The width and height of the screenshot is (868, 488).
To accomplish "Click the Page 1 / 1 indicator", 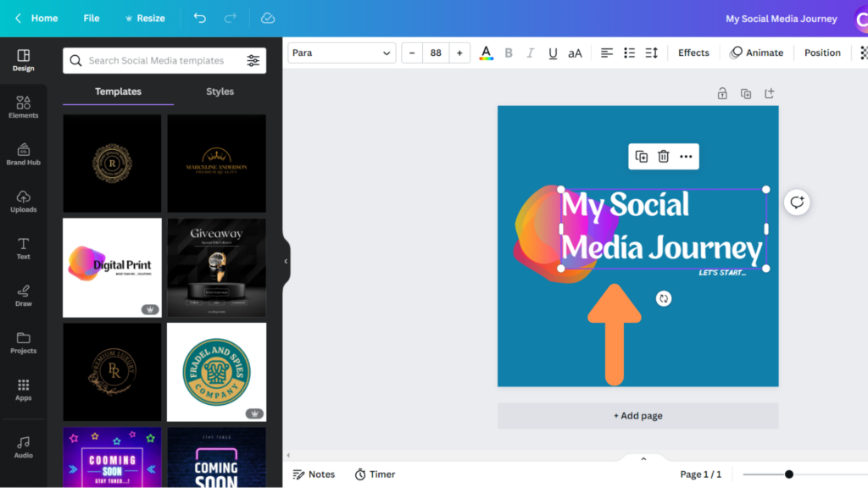I will coord(700,474).
